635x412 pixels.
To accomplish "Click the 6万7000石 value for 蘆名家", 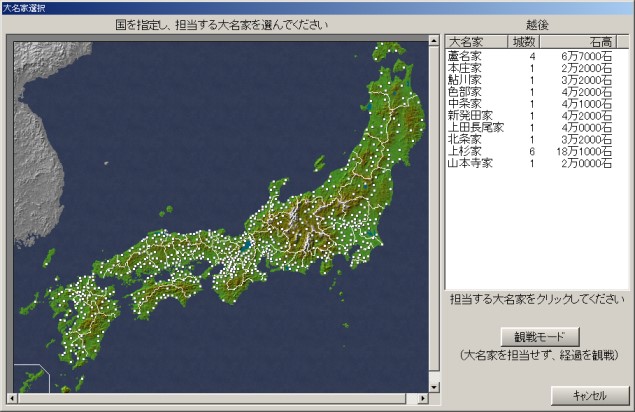I will click(x=586, y=56).
